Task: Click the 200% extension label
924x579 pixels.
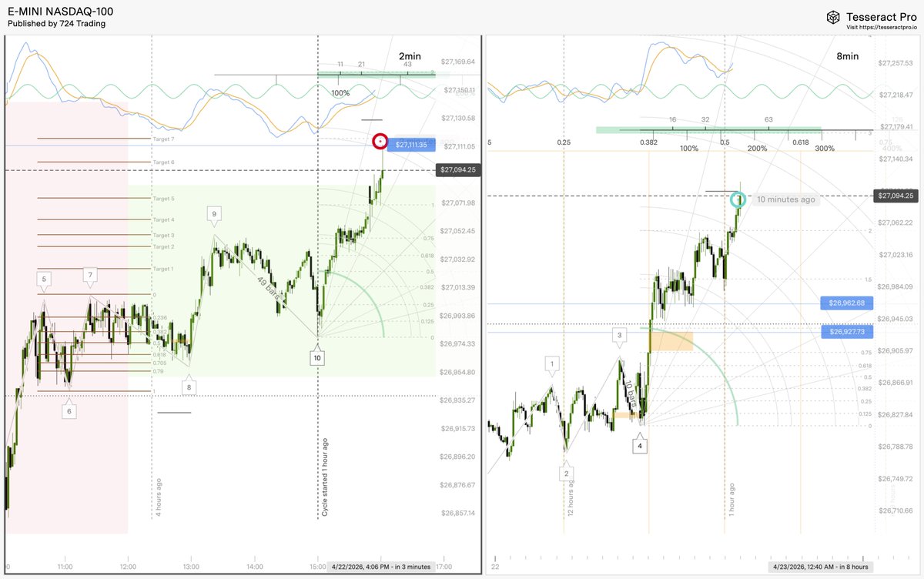Action: coord(757,148)
